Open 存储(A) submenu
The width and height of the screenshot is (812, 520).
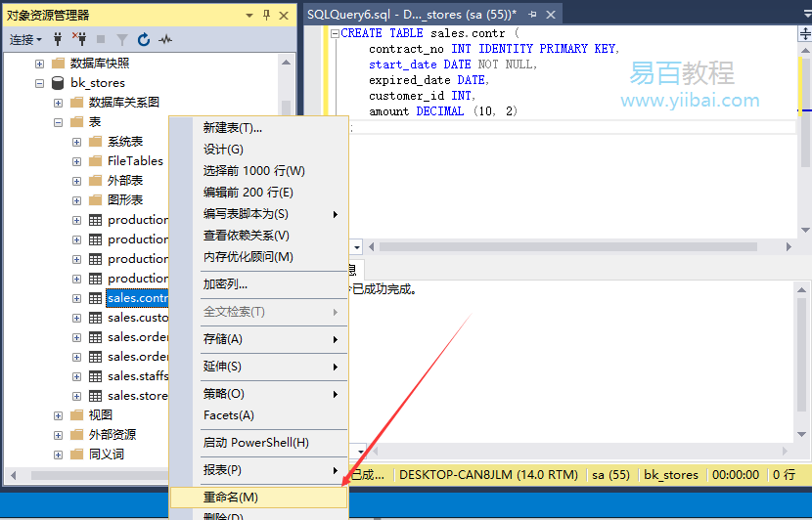[259, 339]
